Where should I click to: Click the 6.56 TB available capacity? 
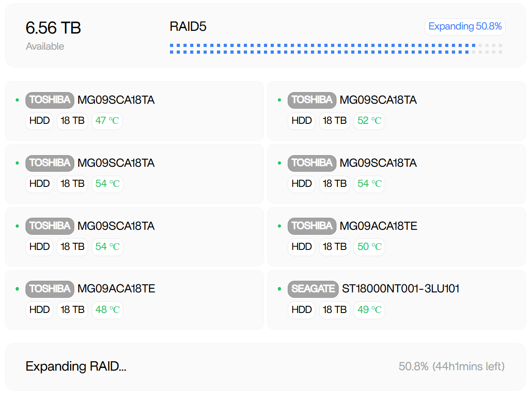tap(53, 28)
